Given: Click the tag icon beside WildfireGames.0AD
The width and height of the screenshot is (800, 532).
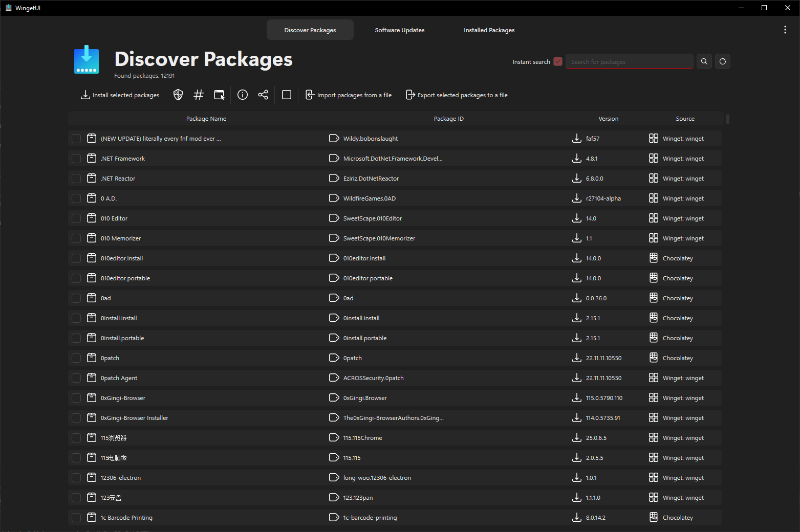Looking at the screenshot, I should click(x=334, y=198).
